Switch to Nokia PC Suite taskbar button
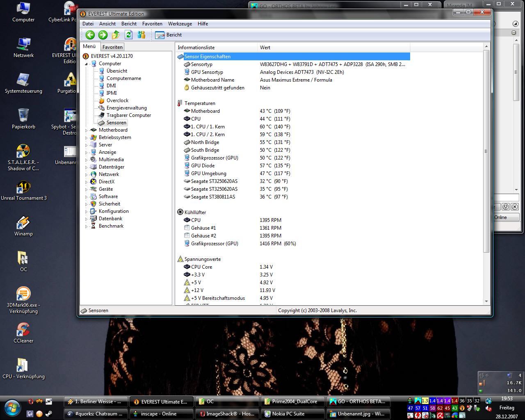Screen dimensions: 525x420 (x=292, y=414)
